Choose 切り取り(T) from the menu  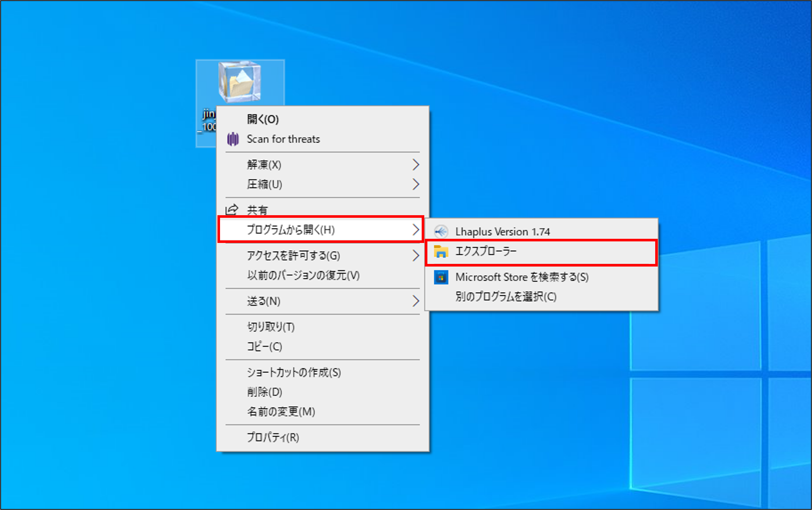271,326
